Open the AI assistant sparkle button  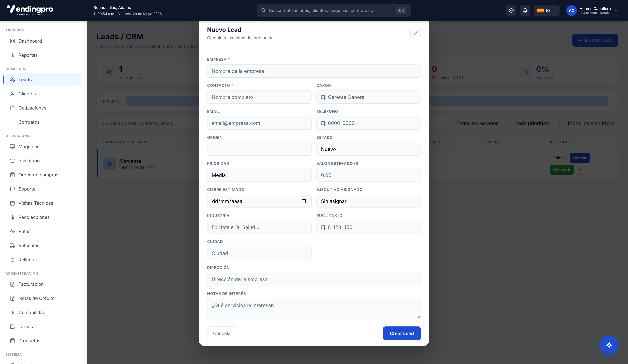click(609, 345)
